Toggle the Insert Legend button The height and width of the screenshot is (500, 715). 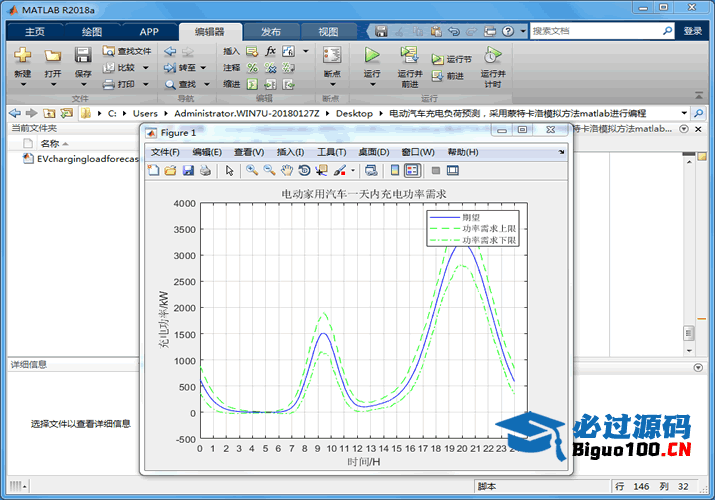click(412, 170)
